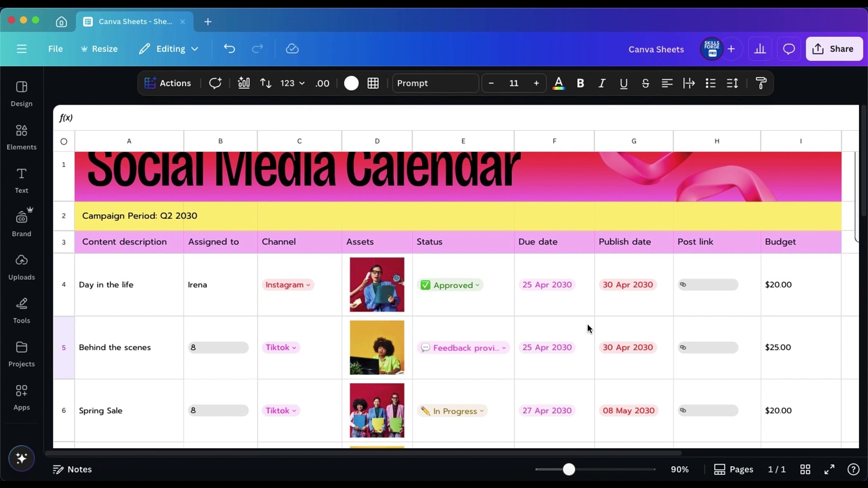Open the bulleted list tool
The width and height of the screenshot is (868, 488).
711,83
